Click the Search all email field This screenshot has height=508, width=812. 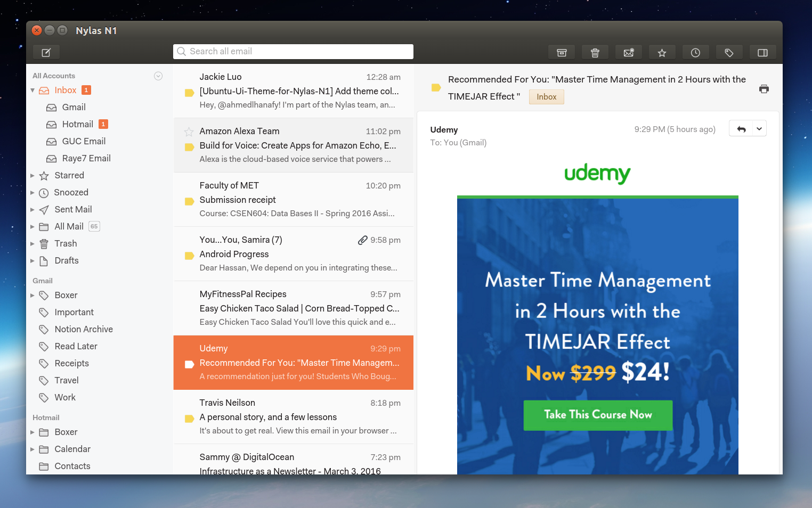pyautogui.click(x=293, y=52)
